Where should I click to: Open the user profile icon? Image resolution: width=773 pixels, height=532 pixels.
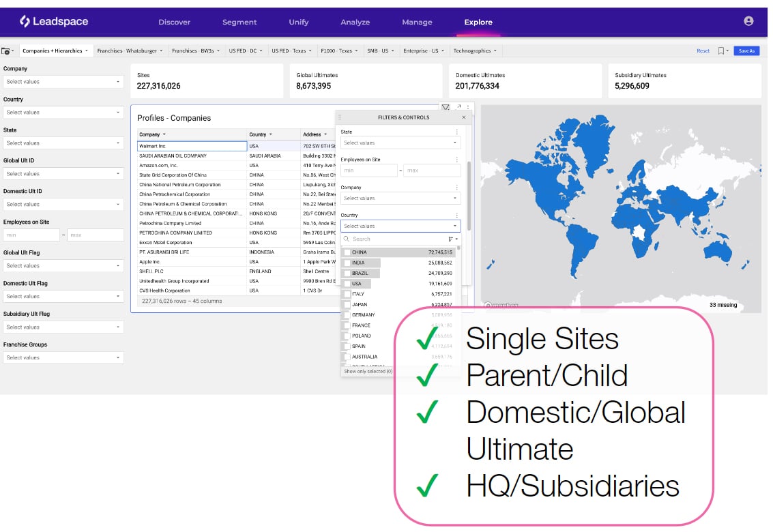point(748,20)
